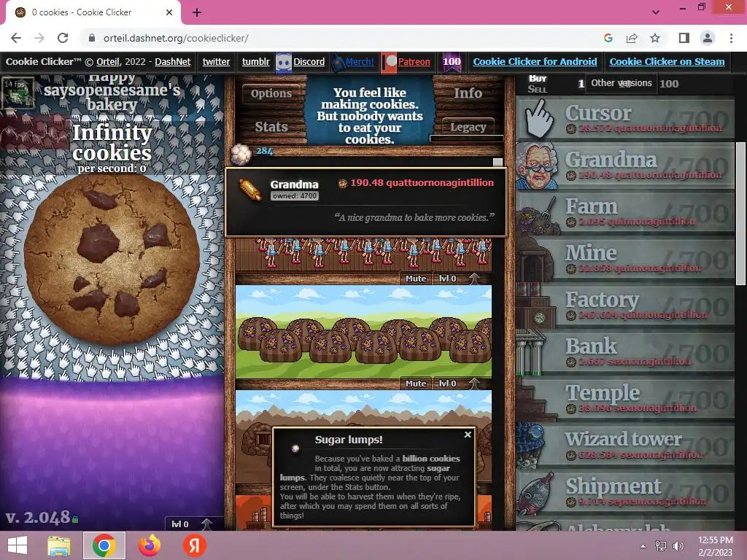This screenshot has height=560, width=747.
Task: Click the Factory building icon
Action: 538,307
